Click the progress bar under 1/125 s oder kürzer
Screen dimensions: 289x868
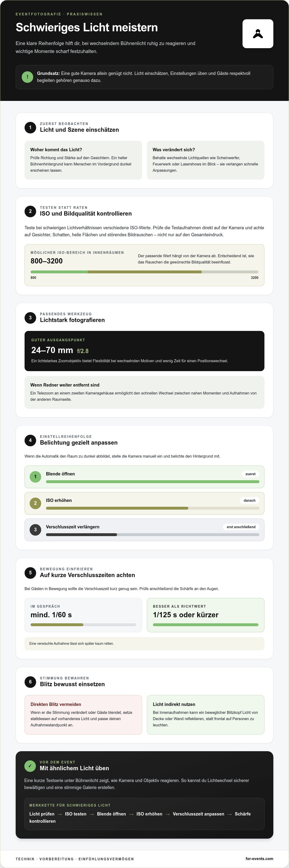coord(205,625)
